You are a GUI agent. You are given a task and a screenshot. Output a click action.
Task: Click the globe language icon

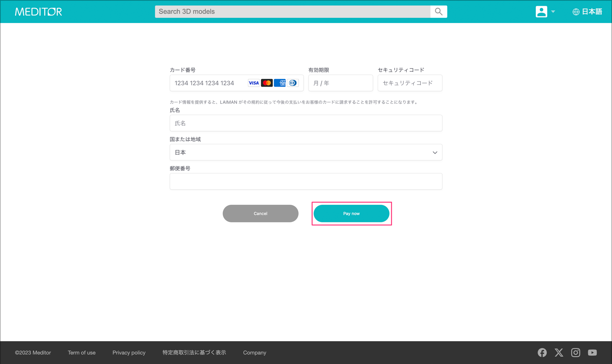(576, 12)
